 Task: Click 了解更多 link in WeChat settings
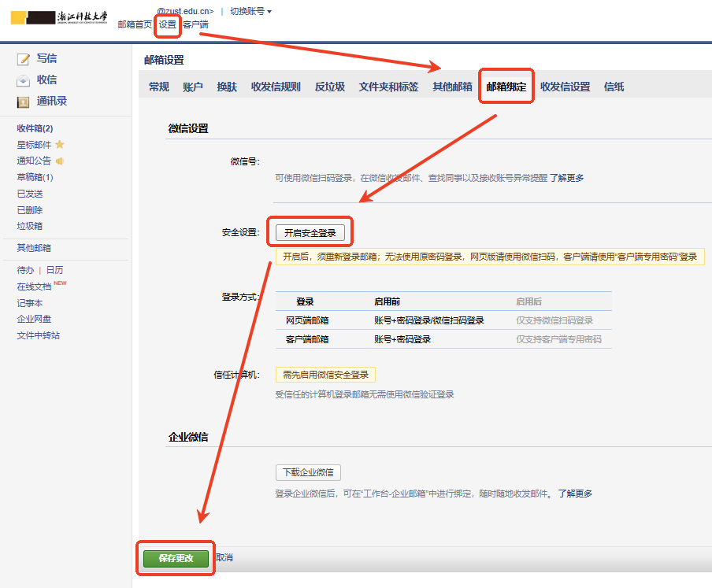point(566,178)
